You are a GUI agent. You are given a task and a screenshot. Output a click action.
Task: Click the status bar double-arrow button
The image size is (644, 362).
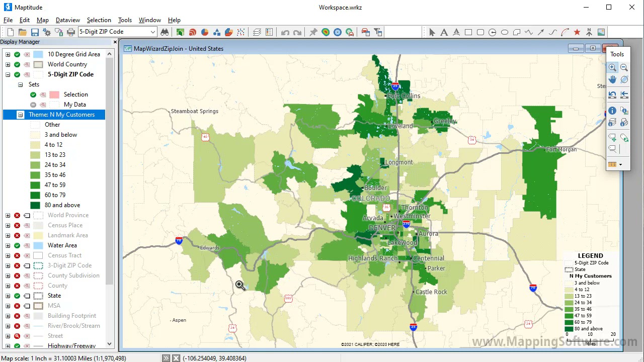tap(166, 358)
